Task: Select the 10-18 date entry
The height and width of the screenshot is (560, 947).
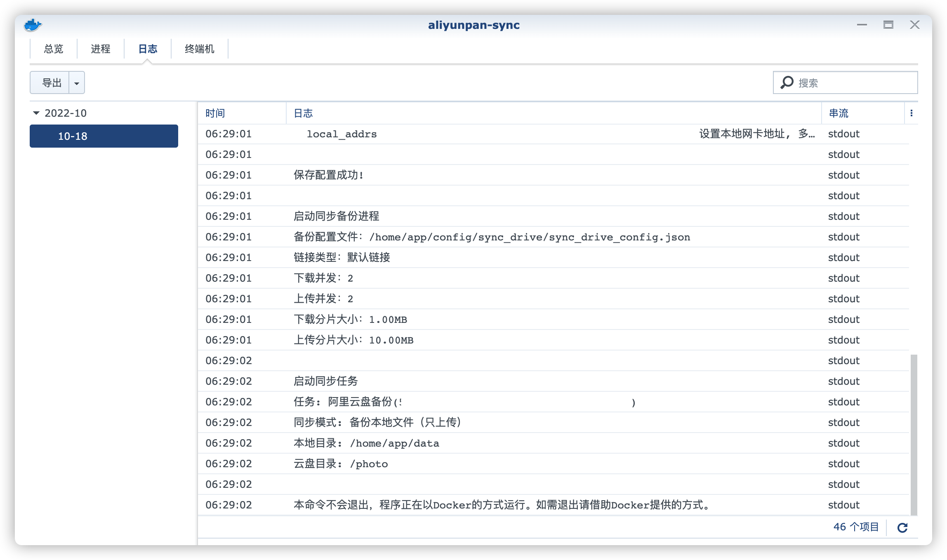Action: pos(104,136)
